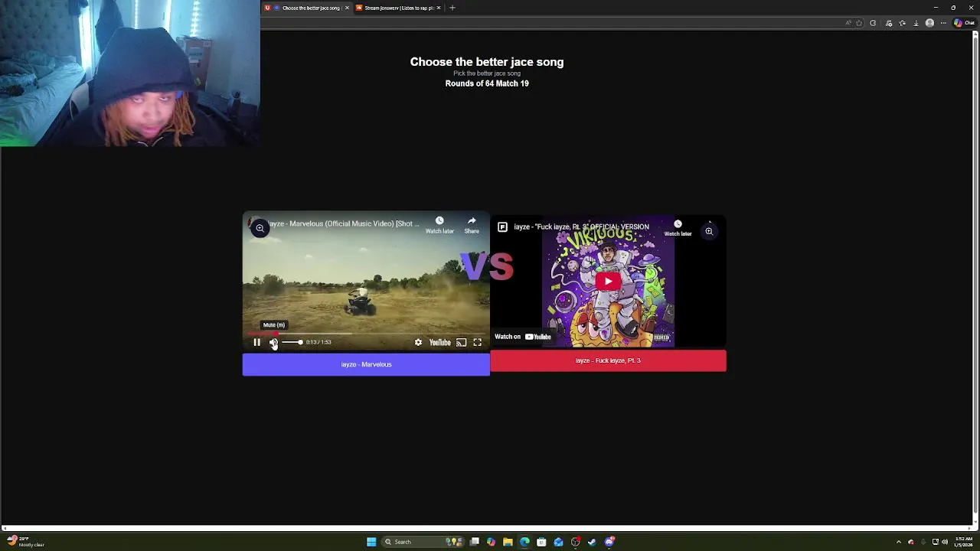Screen dimensions: 980x551
Task: Open browser settings and more menu
Action: [x=943, y=23]
